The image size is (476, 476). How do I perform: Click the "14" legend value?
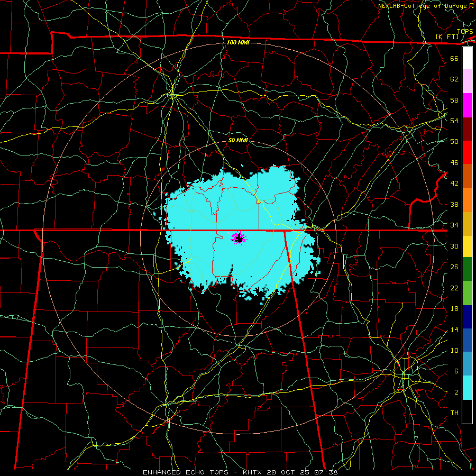(x=454, y=329)
